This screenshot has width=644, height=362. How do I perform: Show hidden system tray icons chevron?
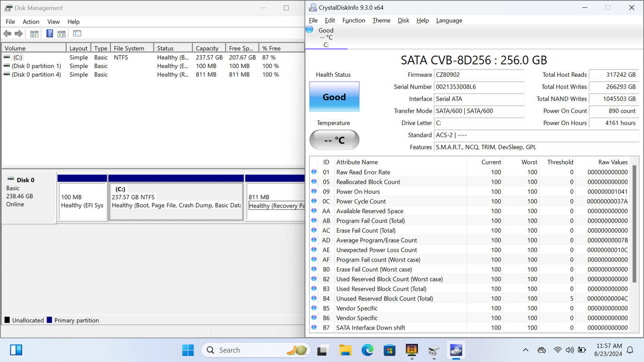pyautogui.click(x=525, y=350)
